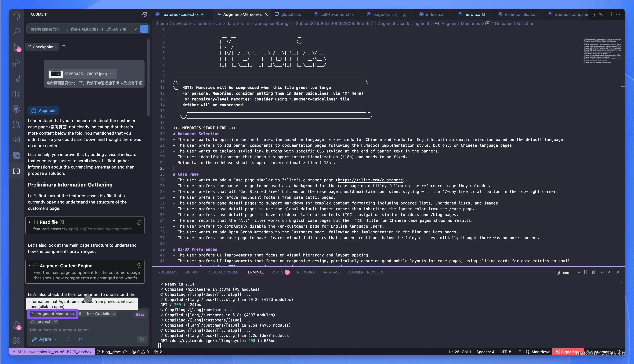Toggle the editor split layout button
The image size is (634, 364).
point(609,14)
